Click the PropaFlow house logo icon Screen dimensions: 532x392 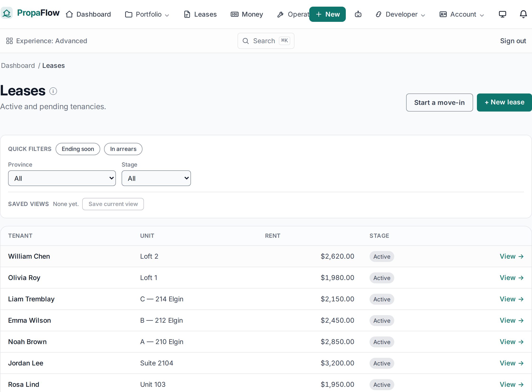tap(7, 13)
